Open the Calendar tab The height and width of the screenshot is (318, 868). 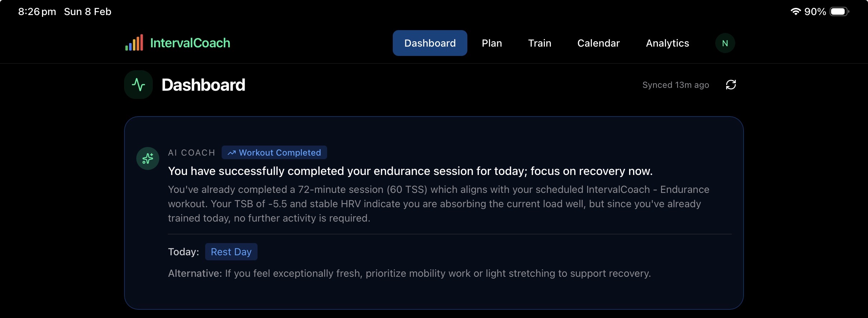tap(598, 43)
